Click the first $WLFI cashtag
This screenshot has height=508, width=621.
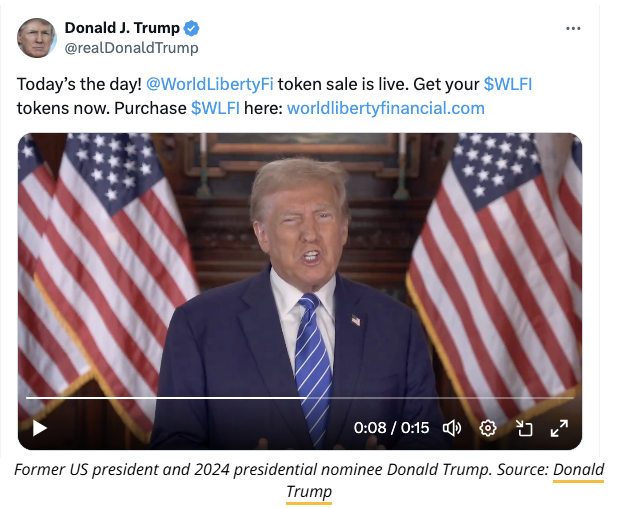click(508, 84)
